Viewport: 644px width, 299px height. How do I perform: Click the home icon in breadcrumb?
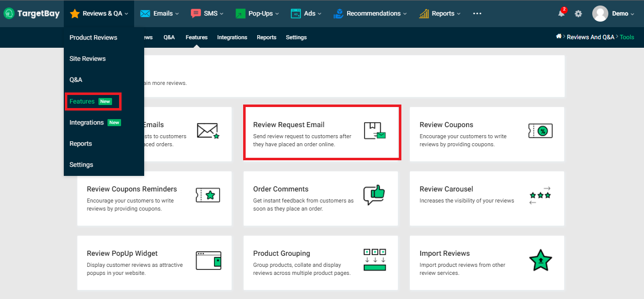click(x=559, y=37)
